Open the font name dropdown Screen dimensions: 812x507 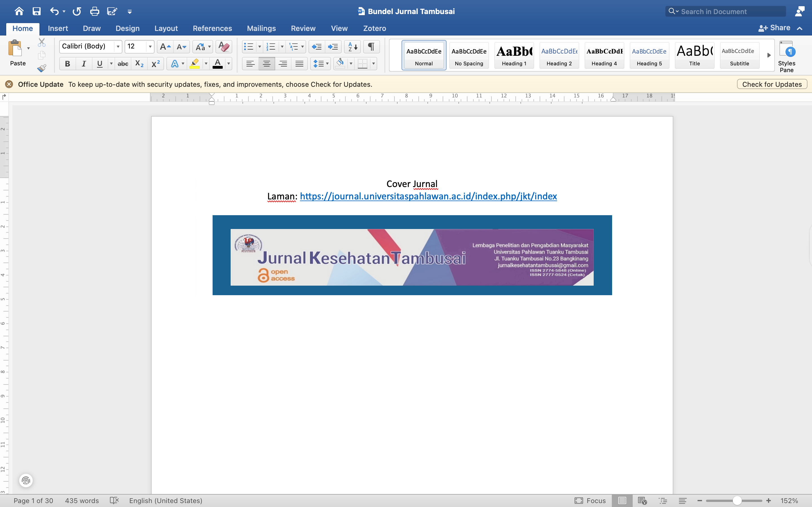(118, 46)
